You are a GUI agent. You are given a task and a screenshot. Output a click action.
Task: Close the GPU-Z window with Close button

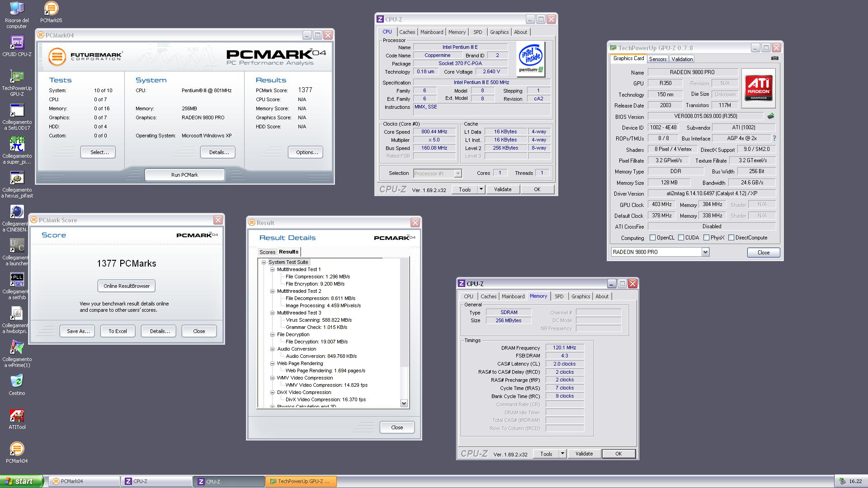(x=763, y=253)
